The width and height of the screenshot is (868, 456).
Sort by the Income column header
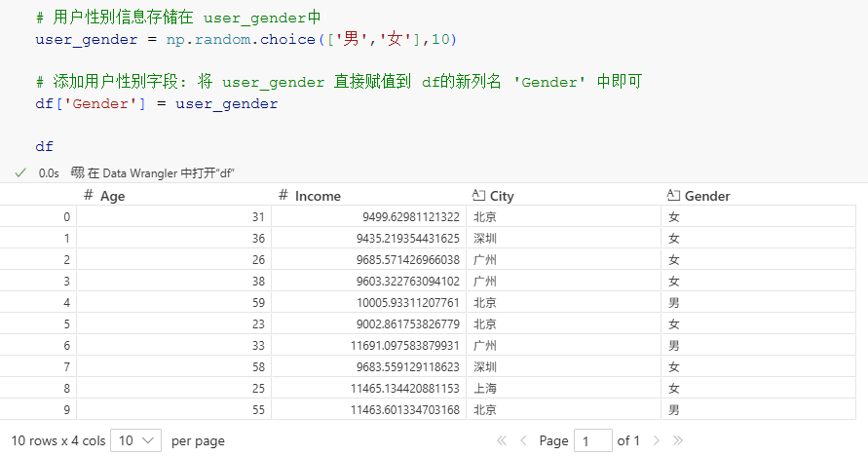coord(318,196)
